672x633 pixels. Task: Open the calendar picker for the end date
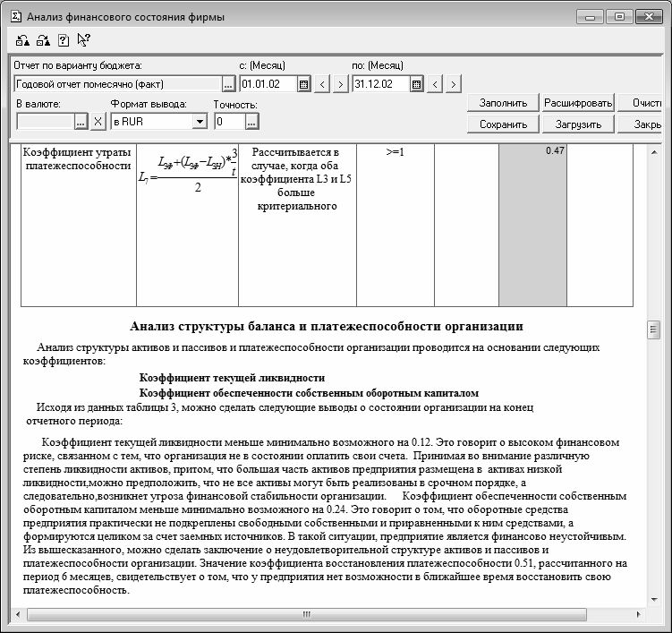[x=416, y=84]
